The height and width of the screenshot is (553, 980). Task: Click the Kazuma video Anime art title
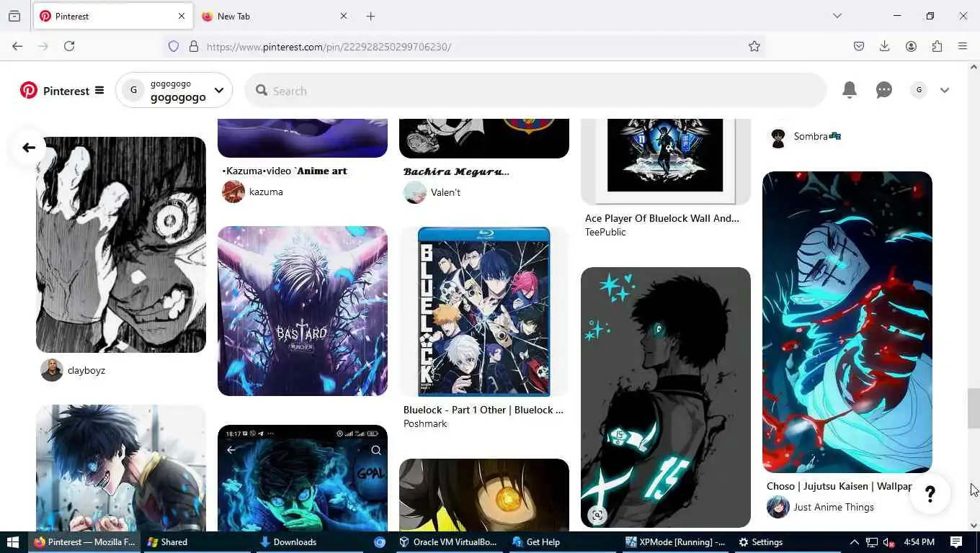point(285,171)
